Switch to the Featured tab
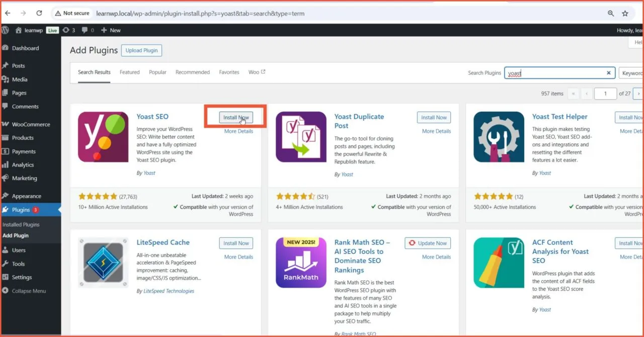644x337 pixels. point(129,72)
